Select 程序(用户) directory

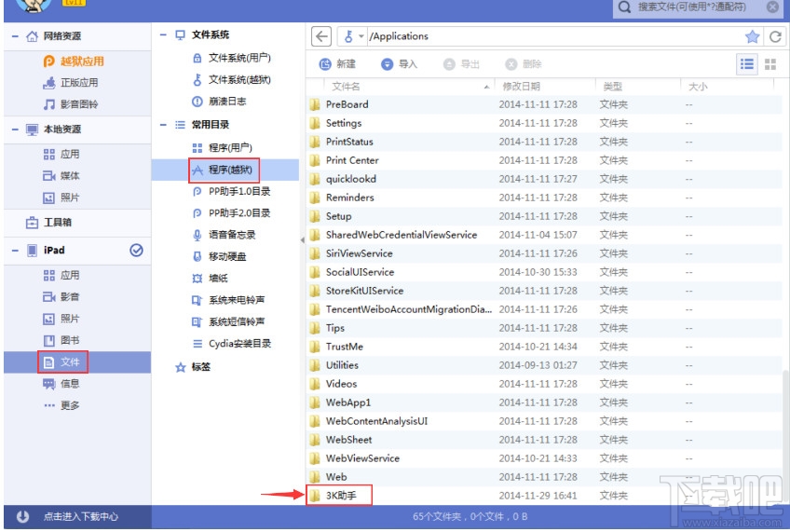tap(222, 147)
